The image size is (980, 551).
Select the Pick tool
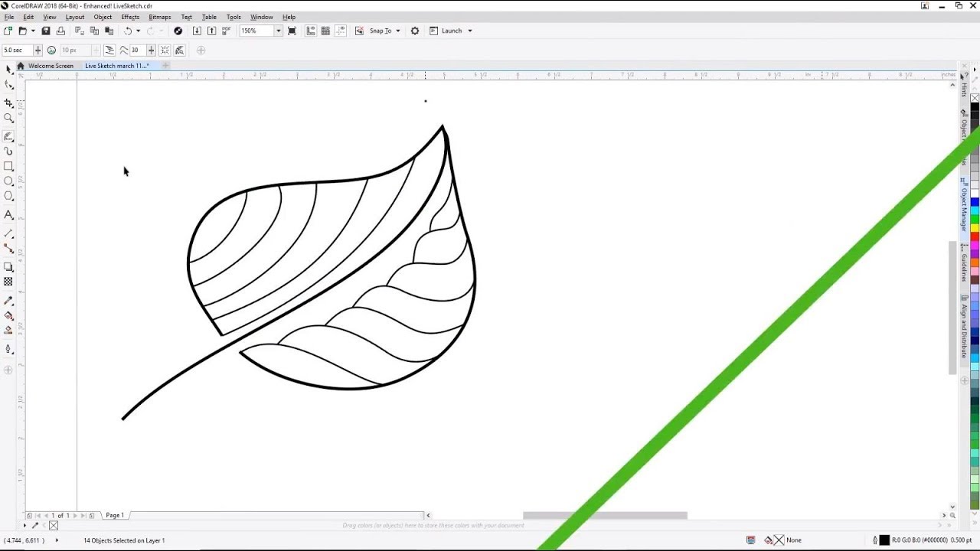8,69
